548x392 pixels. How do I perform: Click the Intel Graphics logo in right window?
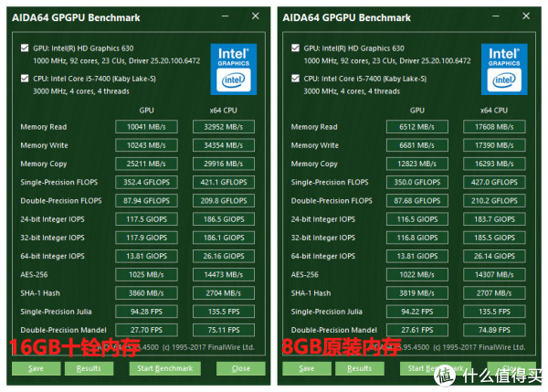pos(504,69)
